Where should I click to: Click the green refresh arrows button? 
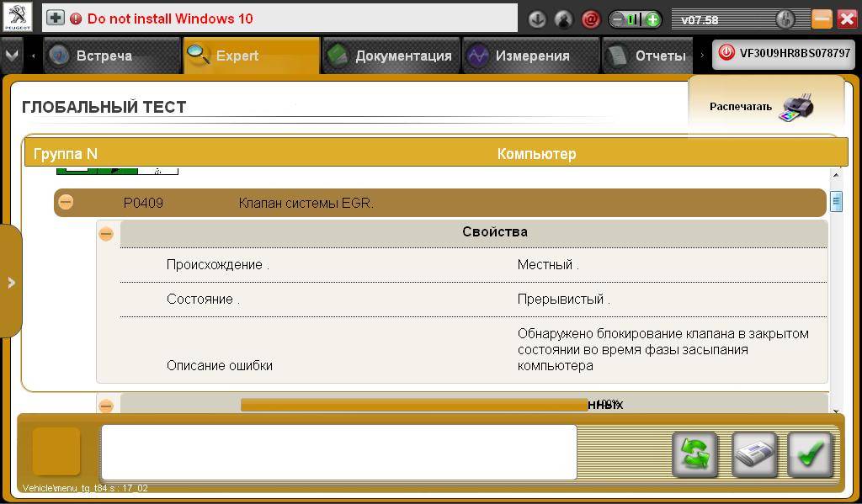pos(694,454)
